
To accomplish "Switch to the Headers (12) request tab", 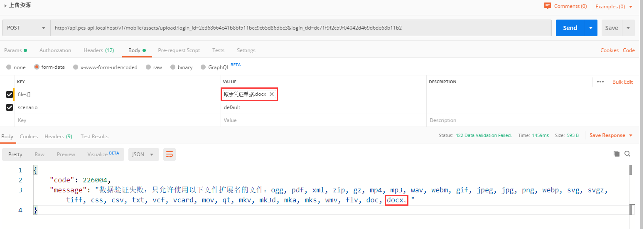I will [98, 50].
